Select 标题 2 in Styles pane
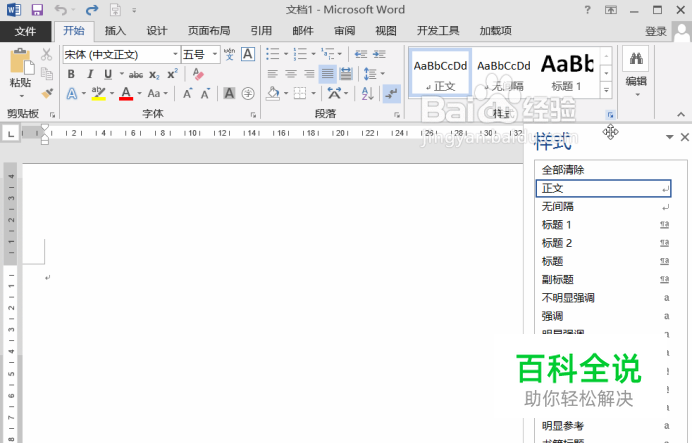This screenshot has width=692, height=443. pos(604,243)
